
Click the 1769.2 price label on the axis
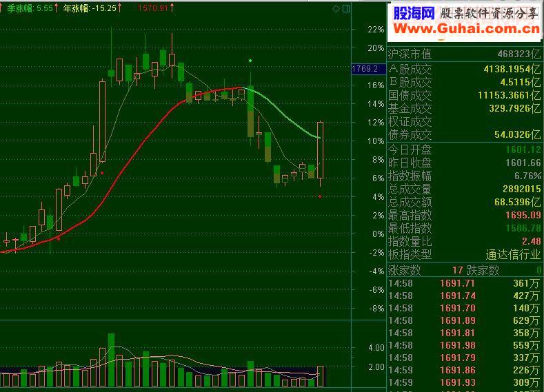(x=368, y=69)
